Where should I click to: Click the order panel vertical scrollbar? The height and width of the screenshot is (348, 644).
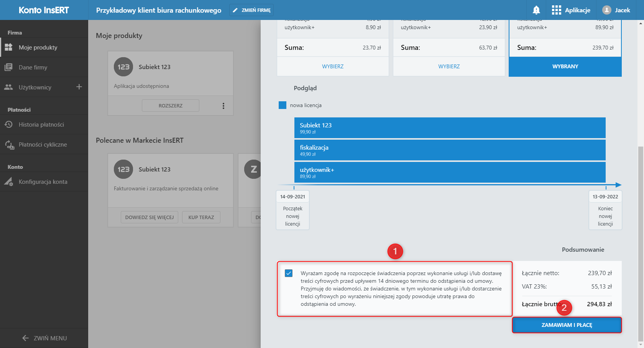click(641, 243)
